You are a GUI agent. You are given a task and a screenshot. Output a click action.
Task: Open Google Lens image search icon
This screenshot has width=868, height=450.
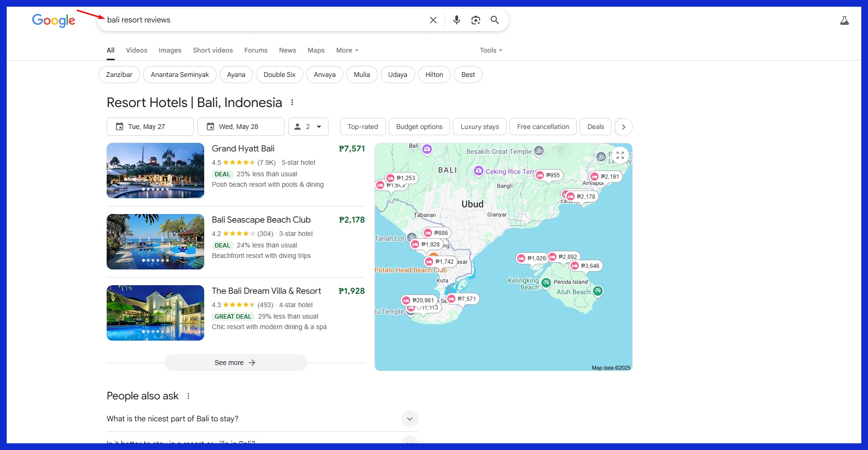[475, 20]
